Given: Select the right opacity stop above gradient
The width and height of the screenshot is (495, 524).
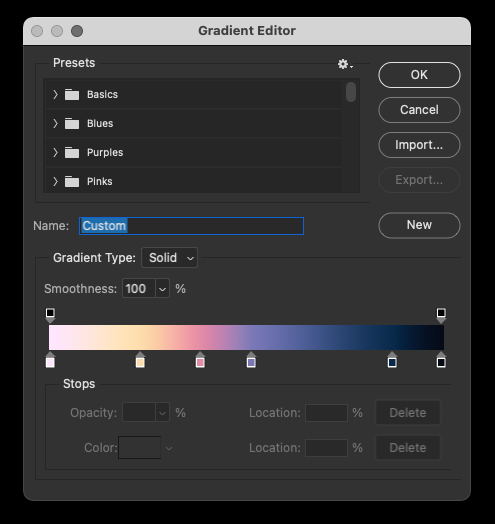Looking at the screenshot, I should point(441,315).
